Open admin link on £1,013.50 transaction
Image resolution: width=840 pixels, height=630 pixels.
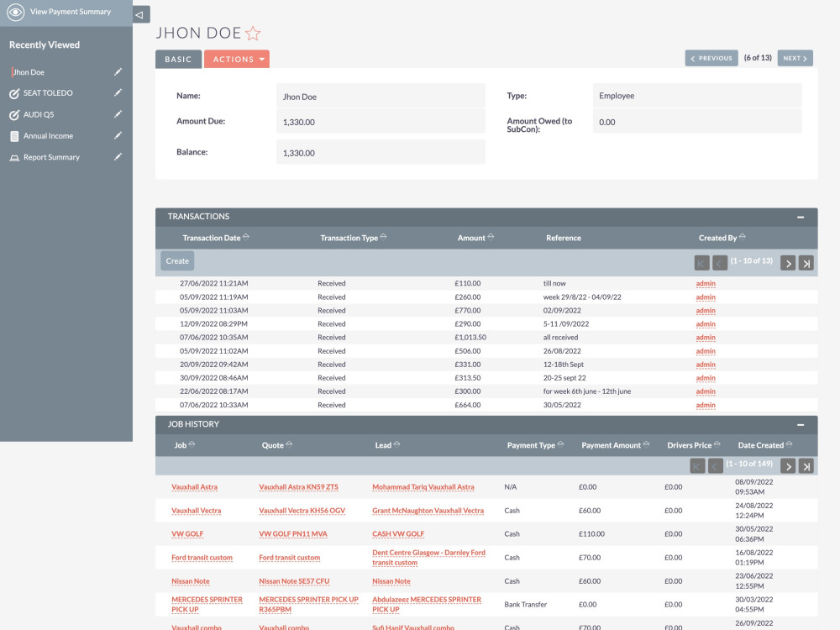click(x=706, y=338)
